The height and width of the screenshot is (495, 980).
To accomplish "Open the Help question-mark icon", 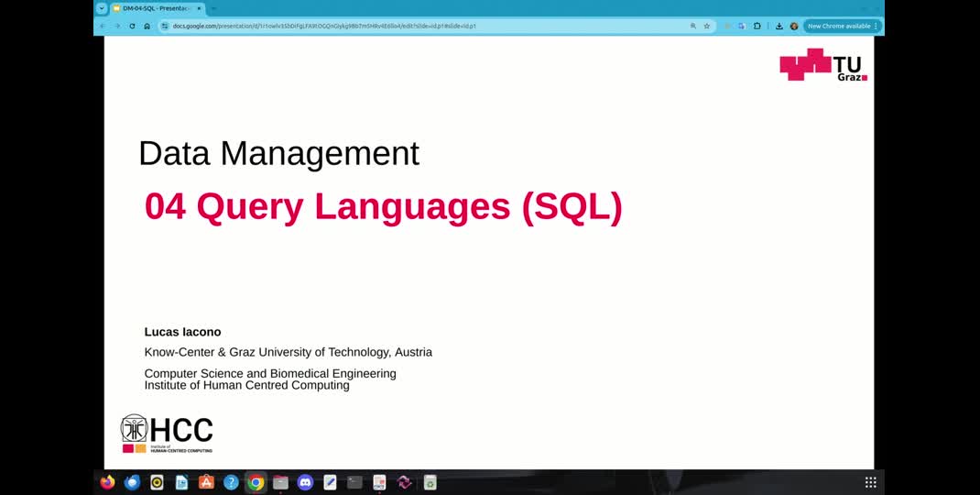I will [x=231, y=482].
